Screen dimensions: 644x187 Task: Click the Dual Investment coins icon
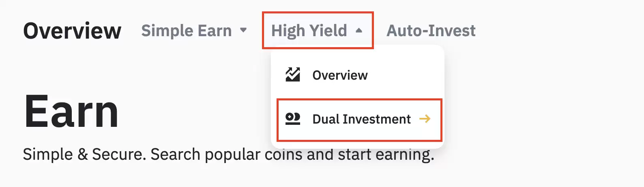tap(292, 119)
